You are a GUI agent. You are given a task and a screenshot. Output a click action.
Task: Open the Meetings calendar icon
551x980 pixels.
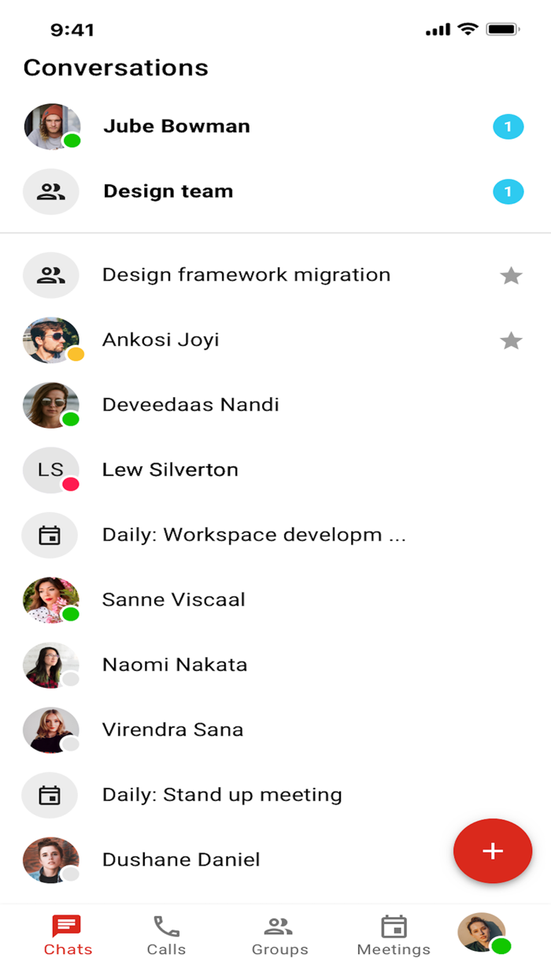click(x=393, y=927)
